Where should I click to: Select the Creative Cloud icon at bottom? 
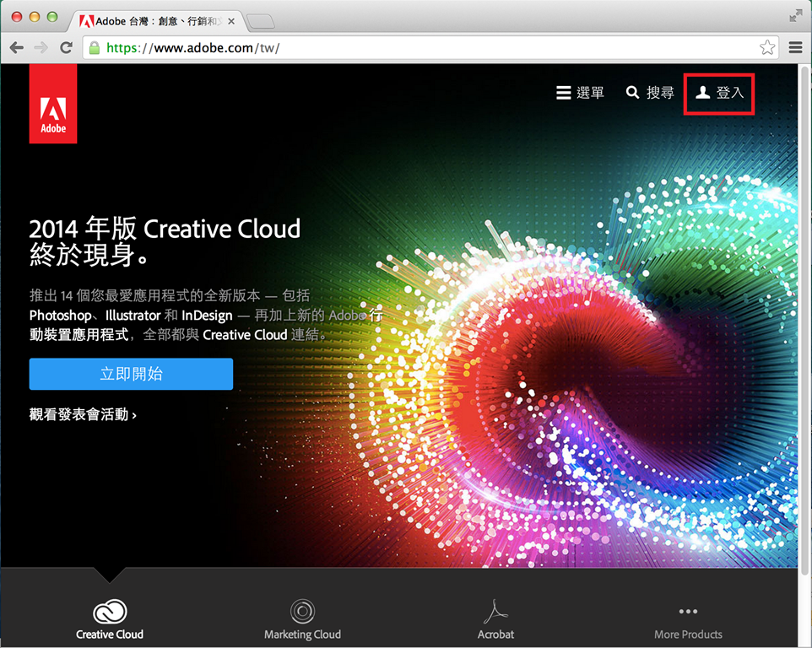[110, 611]
